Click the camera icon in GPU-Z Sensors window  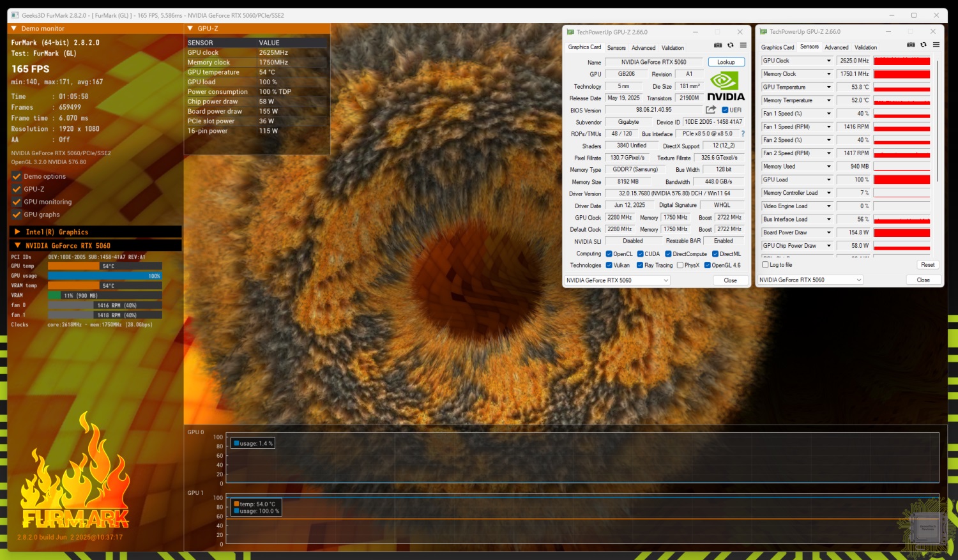[x=911, y=45]
